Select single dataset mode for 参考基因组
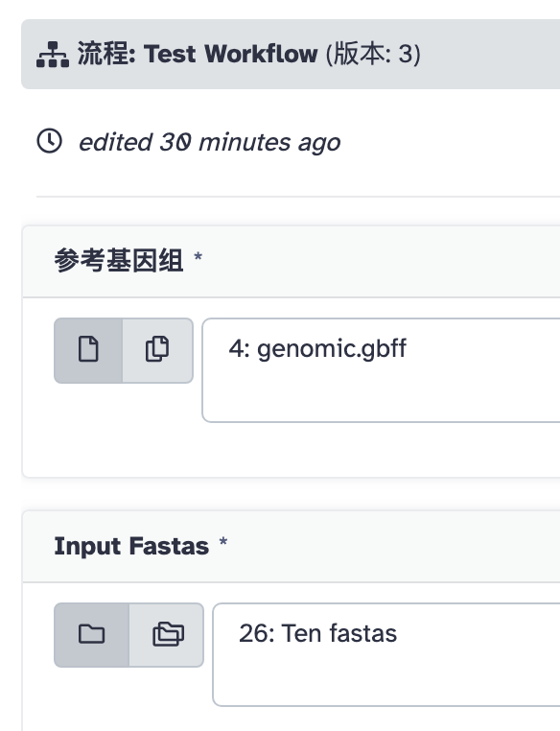560x731 pixels. coord(88,350)
